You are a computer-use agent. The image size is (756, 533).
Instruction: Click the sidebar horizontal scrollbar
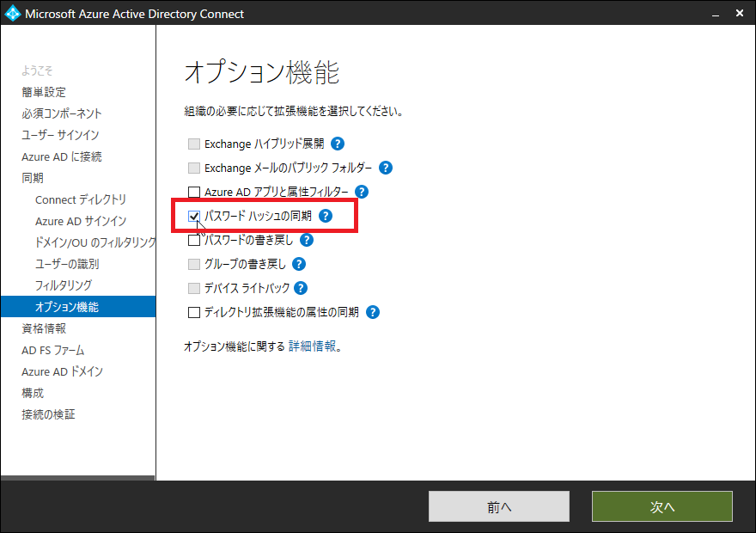pyautogui.click(x=78, y=478)
